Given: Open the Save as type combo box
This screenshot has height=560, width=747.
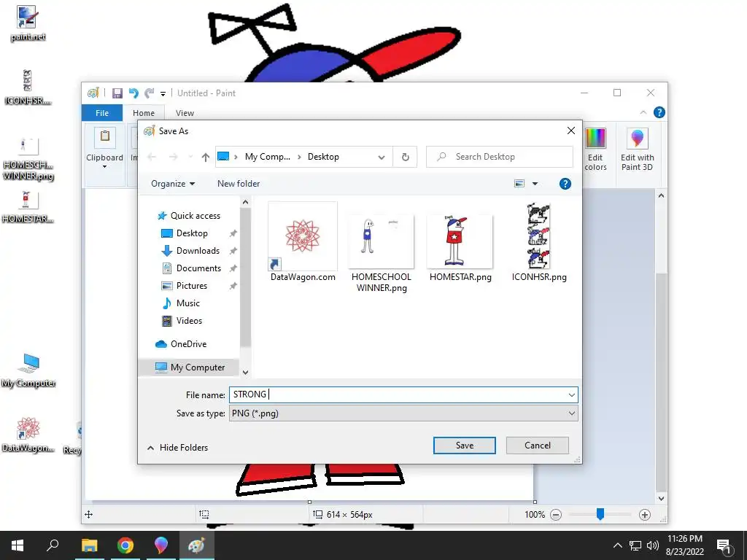Looking at the screenshot, I should 403,413.
